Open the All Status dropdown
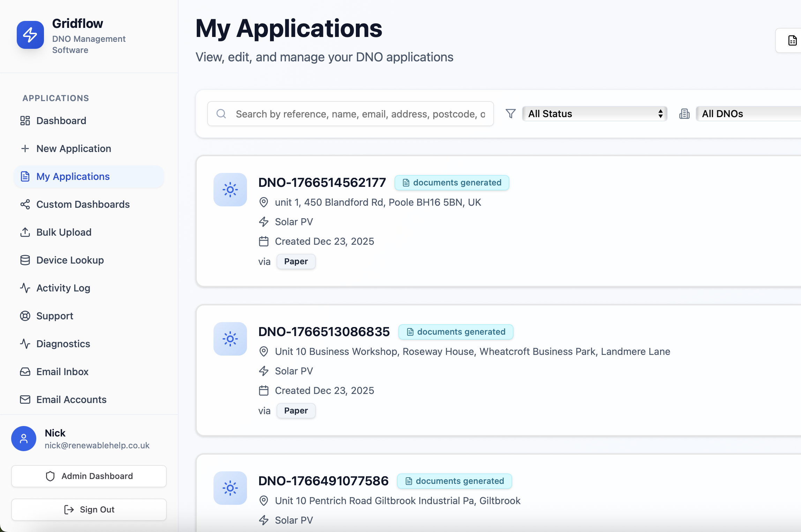This screenshot has height=532, width=801. point(594,114)
